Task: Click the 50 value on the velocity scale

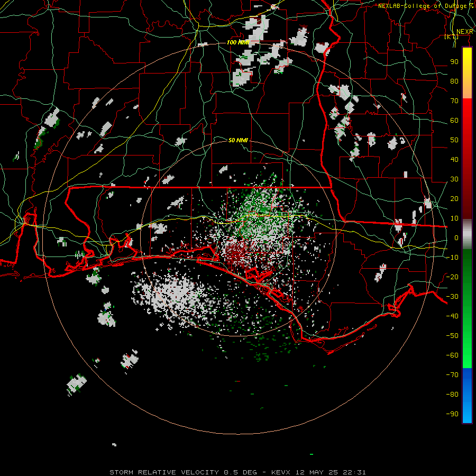Action: pyautogui.click(x=454, y=140)
